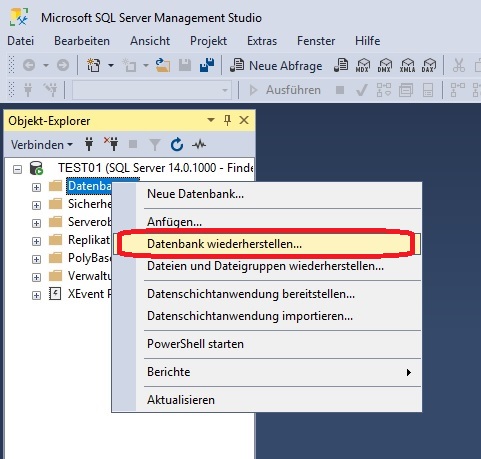Image resolution: width=481 pixels, height=459 pixels.
Task: Open the Datei menu
Action: tap(21, 41)
